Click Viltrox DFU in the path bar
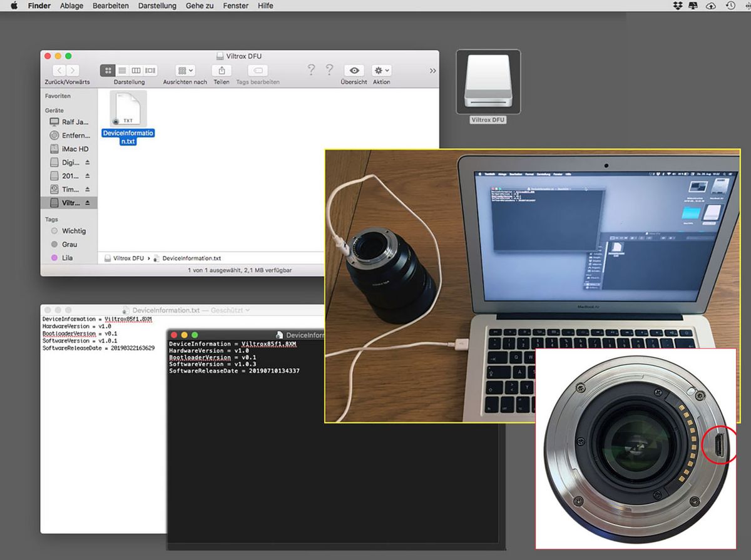Screen dimensions: 751x560 tap(123, 258)
